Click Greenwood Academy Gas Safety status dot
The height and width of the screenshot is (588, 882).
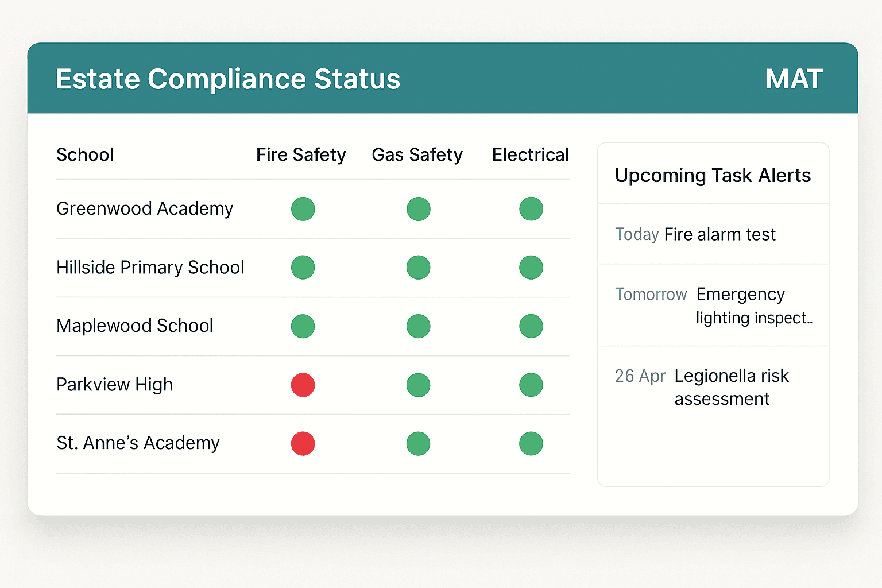pos(418,209)
